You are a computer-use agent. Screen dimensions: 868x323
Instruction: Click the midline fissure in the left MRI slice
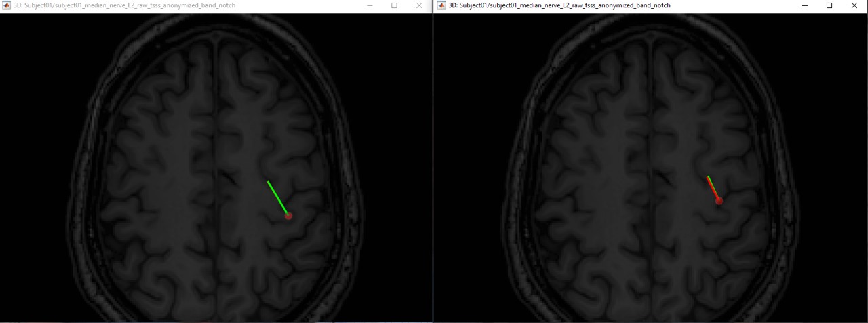coord(216,136)
